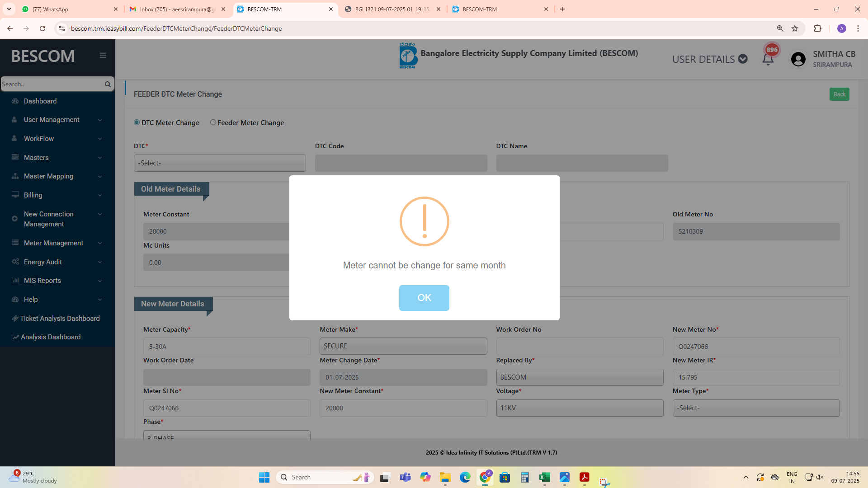
Task: Click the Meter Change Date field
Action: click(403, 377)
